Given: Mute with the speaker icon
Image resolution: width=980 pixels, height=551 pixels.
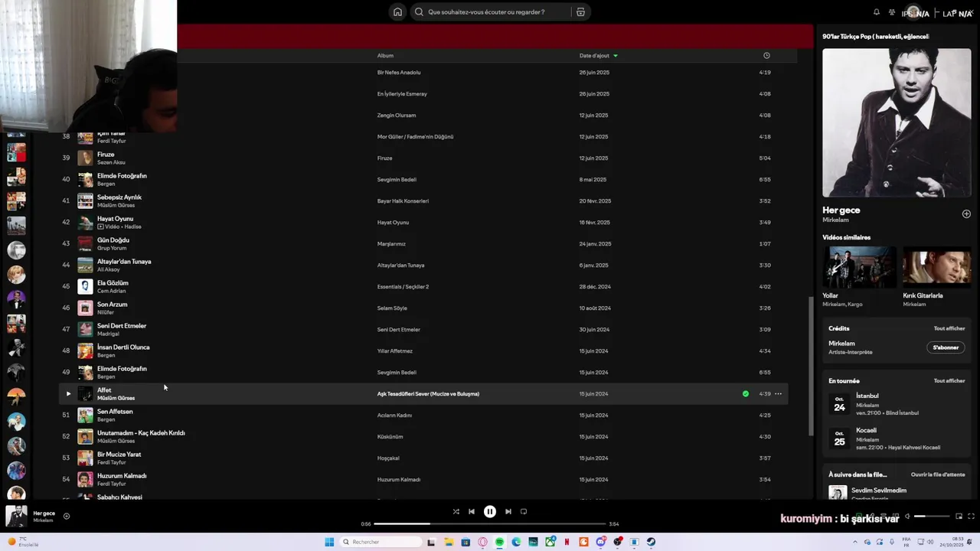Looking at the screenshot, I should coord(907,517).
